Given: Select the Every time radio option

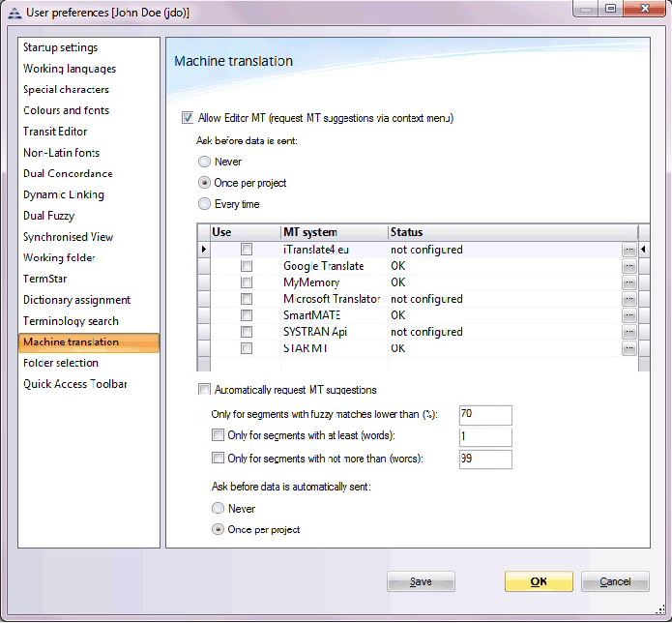Looking at the screenshot, I should [204, 204].
